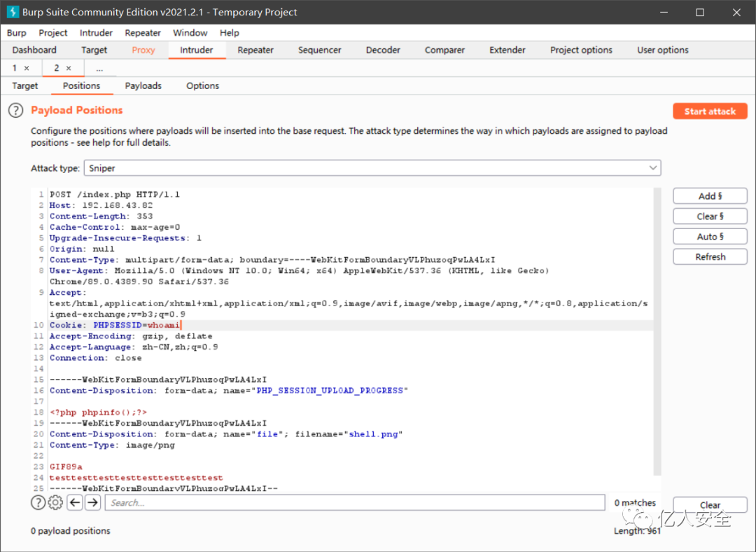Close Intruder attack tab 2
Viewport: 756px width, 552px height.
click(x=69, y=68)
